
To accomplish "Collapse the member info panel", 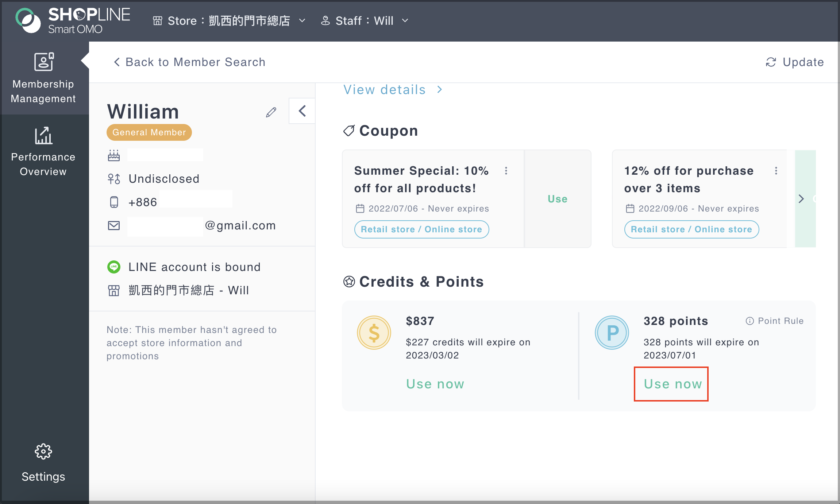I will [x=302, y=111].
